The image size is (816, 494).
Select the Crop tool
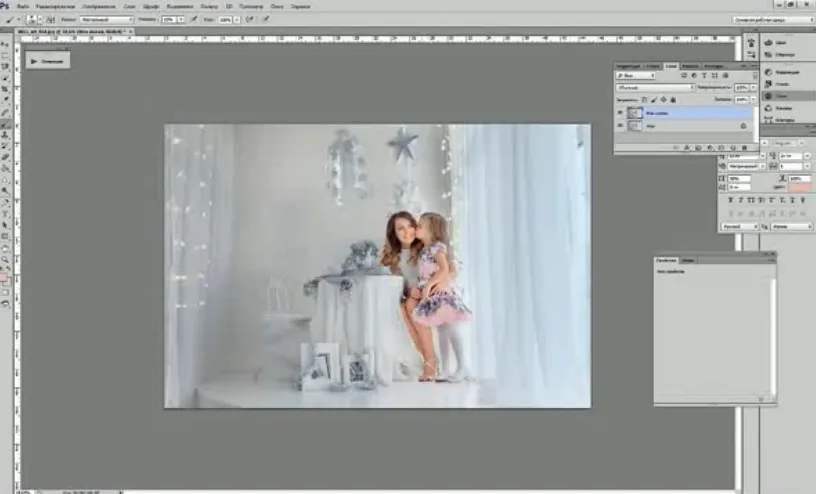[x=6, y=89]
